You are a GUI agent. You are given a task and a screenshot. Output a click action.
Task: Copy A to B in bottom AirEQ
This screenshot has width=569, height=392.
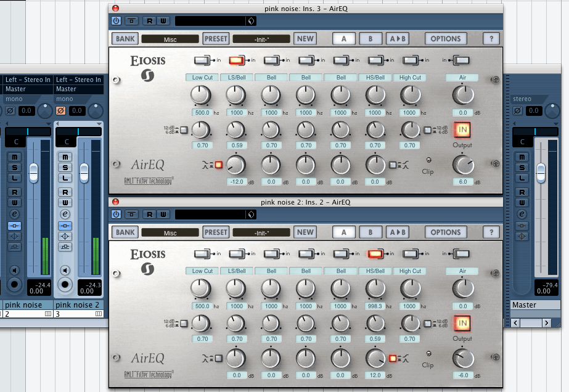pos(398,232)
